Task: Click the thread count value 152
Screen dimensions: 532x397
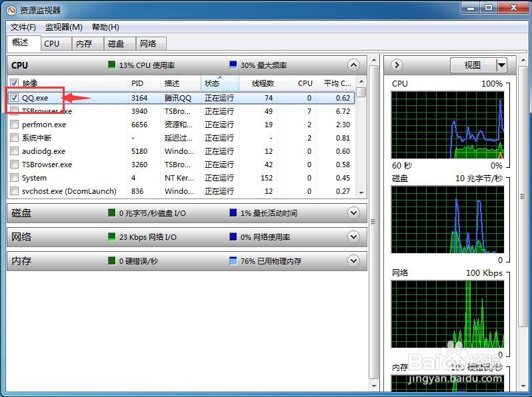Action: 267,178
